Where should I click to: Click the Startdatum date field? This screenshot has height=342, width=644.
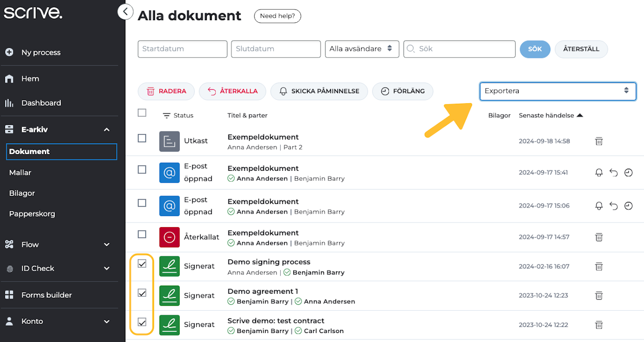[182, 49]
